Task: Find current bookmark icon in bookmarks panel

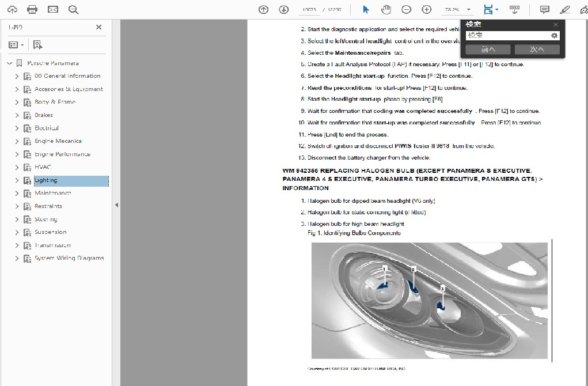Action: [x=37, y=44]
